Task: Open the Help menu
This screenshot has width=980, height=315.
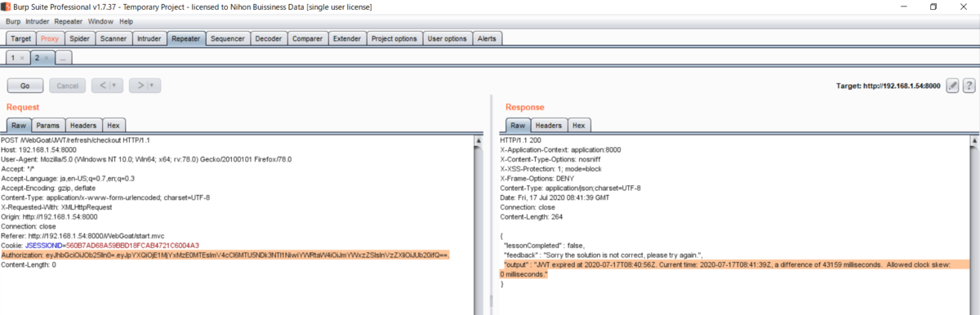Action: [126, 21]
